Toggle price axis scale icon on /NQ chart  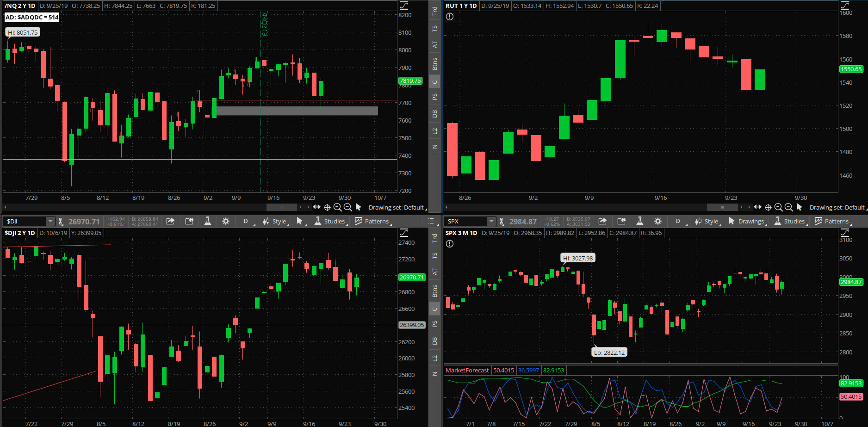tap(404, 6)
